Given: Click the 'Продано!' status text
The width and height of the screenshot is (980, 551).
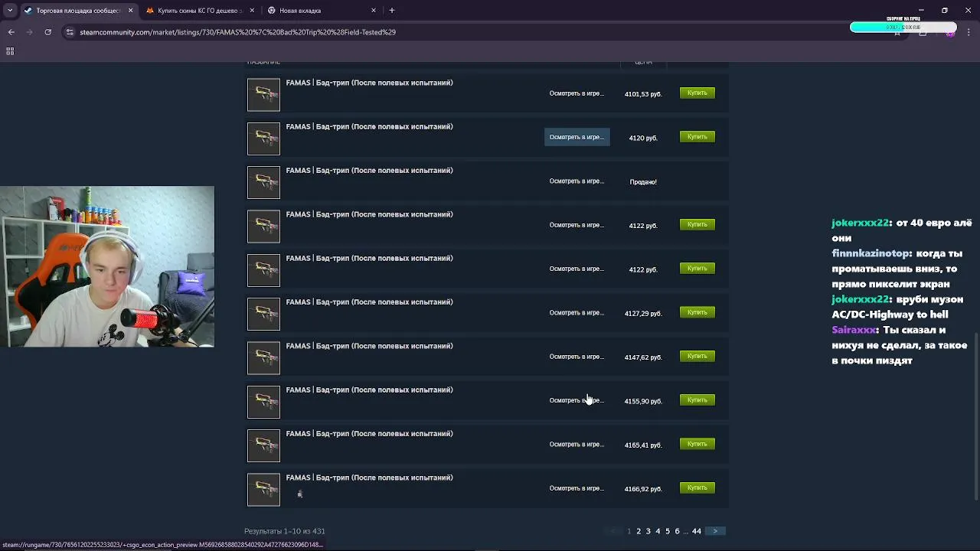Looking at the screenshot, I should coord(643,182).
